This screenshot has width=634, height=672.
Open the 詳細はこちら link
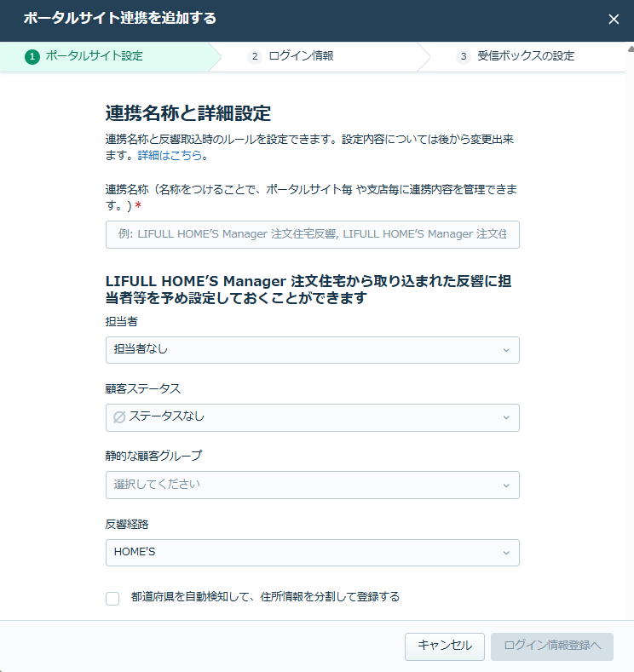[x=170, y=155]
